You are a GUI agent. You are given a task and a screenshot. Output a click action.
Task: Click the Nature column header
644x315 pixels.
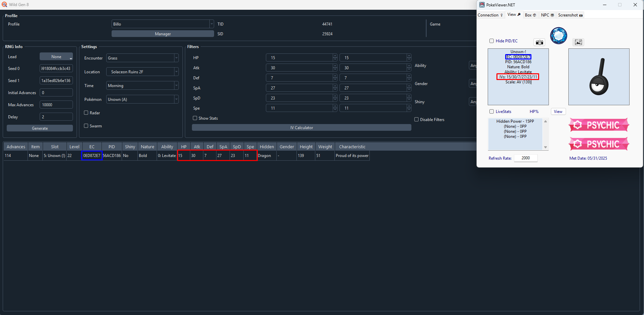147,147
